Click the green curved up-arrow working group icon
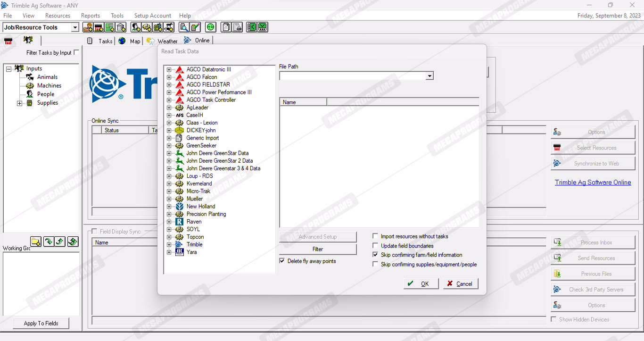 click(60, 242)
